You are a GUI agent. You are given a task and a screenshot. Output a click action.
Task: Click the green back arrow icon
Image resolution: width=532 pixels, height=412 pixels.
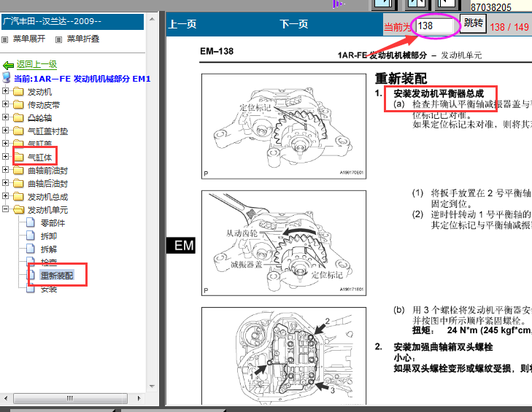point(8,65)
